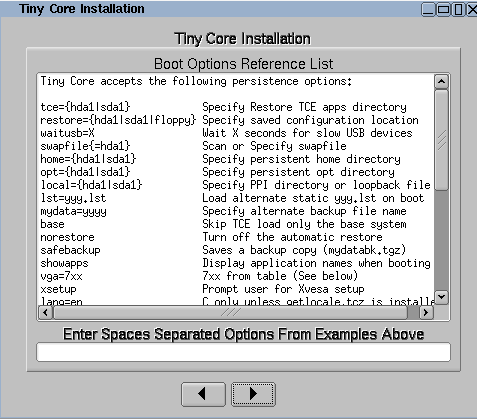The width and height of the screenshot is (477, 419).
Task: Click 'Saves a backup copy (mydatabk.tgz)' text
Action: (x=304, y=250)
